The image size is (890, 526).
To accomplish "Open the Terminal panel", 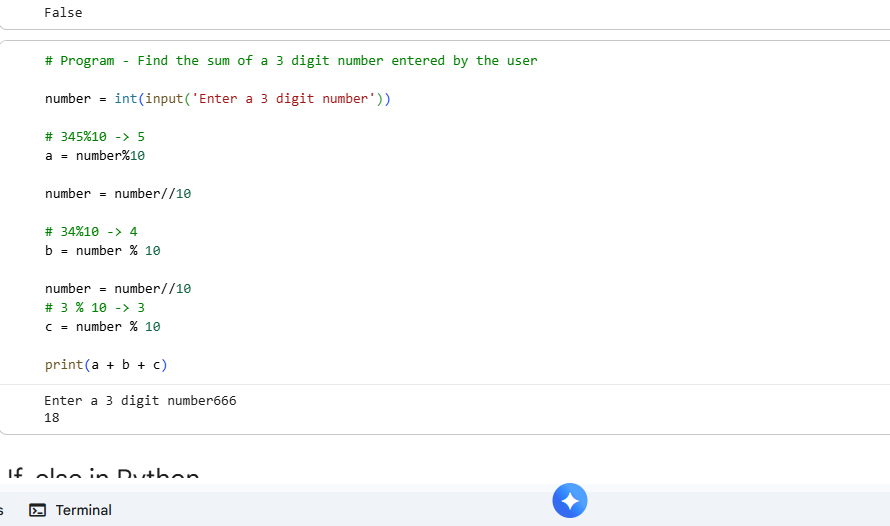I will (70, 510).
